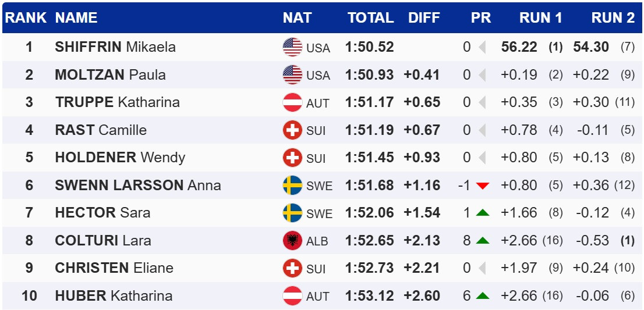Open HOLDENER Wendy athlete name
This screenshot has height=310, width=644.
(x=120, y=158)
